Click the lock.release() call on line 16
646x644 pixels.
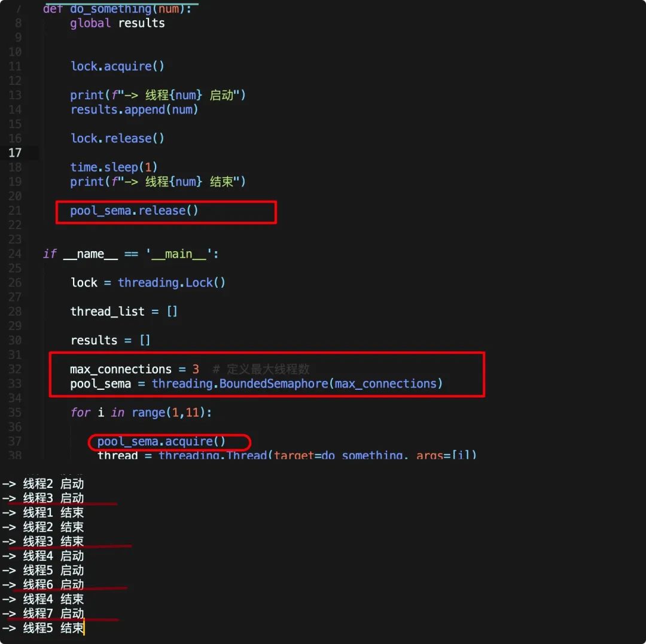point(117,138)
